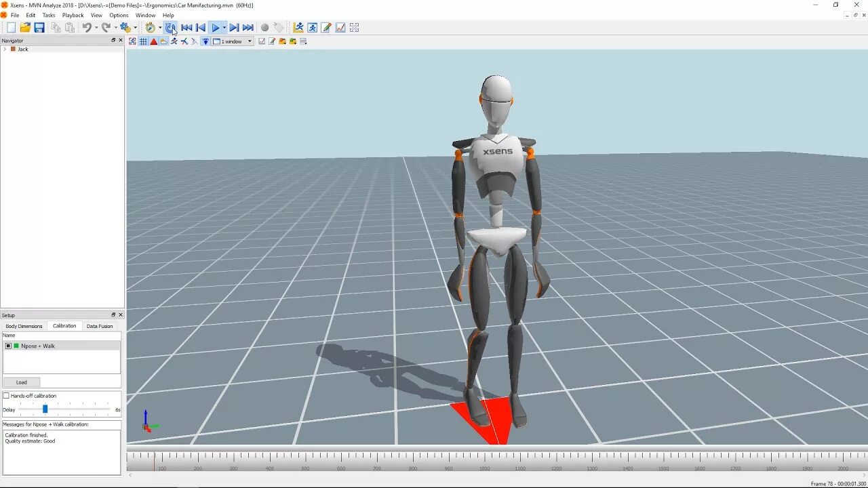The image size is (868, 488).
Task: Open the Edit menu
Action: 31,15
